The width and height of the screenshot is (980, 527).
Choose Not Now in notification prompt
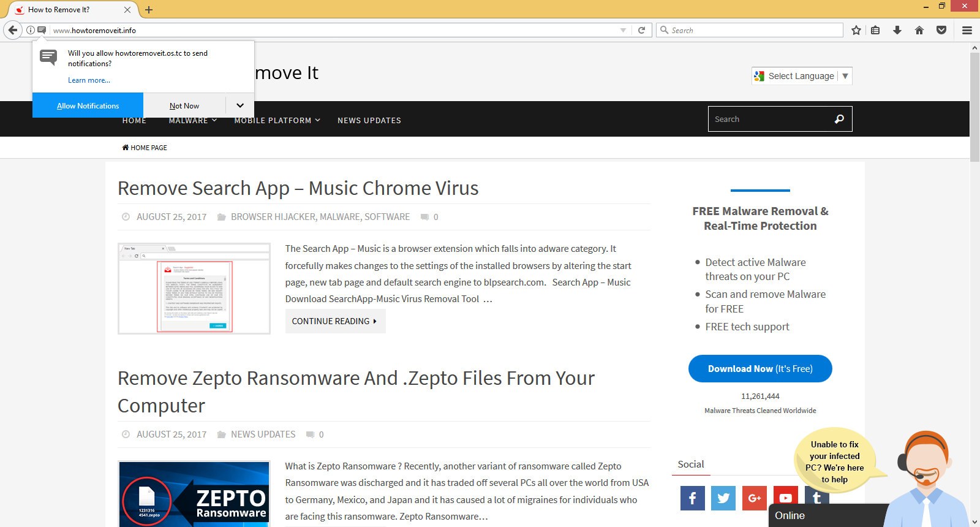pos(184,105)
